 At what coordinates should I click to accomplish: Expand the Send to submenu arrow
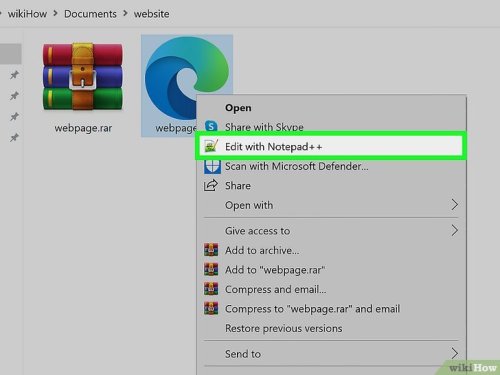[x=455, y=353]
